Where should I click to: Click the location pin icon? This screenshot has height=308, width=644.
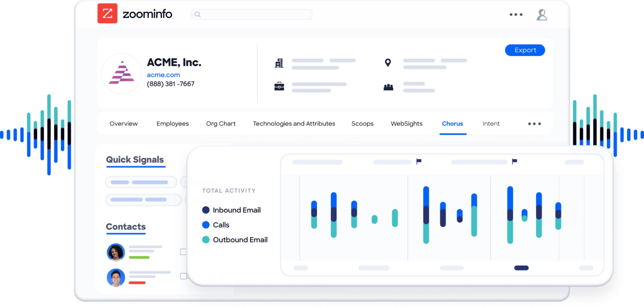pyautogui.click(x=388, y=63)
